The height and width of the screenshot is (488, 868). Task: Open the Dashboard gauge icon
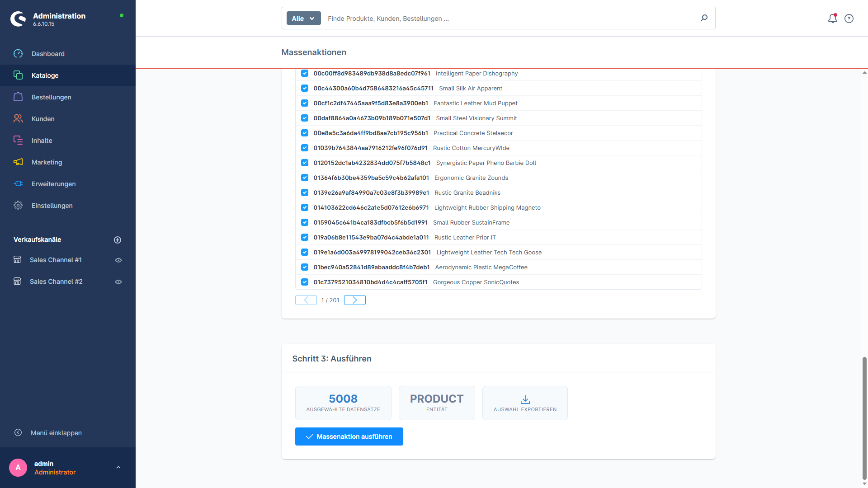click(x=18, y=54)
